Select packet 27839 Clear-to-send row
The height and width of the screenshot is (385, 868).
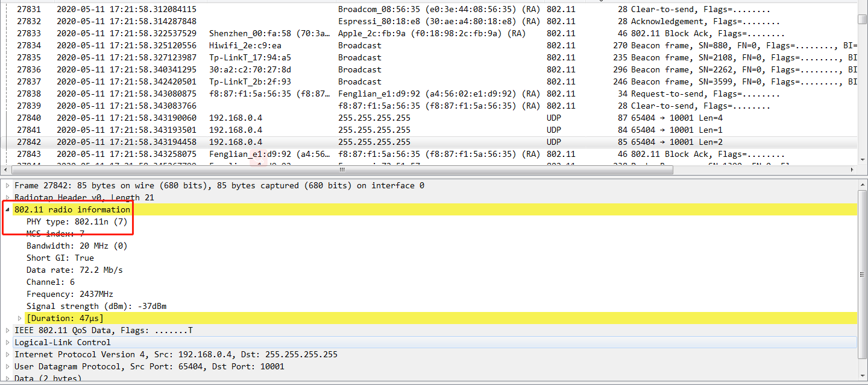point(429,106)
